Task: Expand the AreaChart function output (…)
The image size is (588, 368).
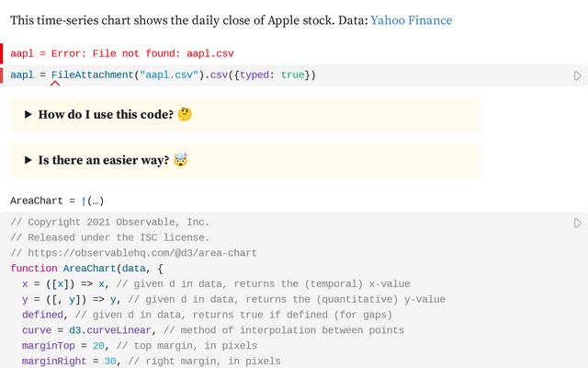Action: pyautogui.click(x=95, y=201)
